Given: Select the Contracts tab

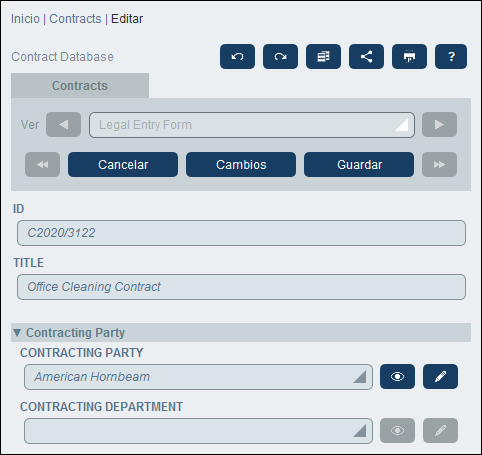Looking at the screenshot, I should [x=80, y=86].
